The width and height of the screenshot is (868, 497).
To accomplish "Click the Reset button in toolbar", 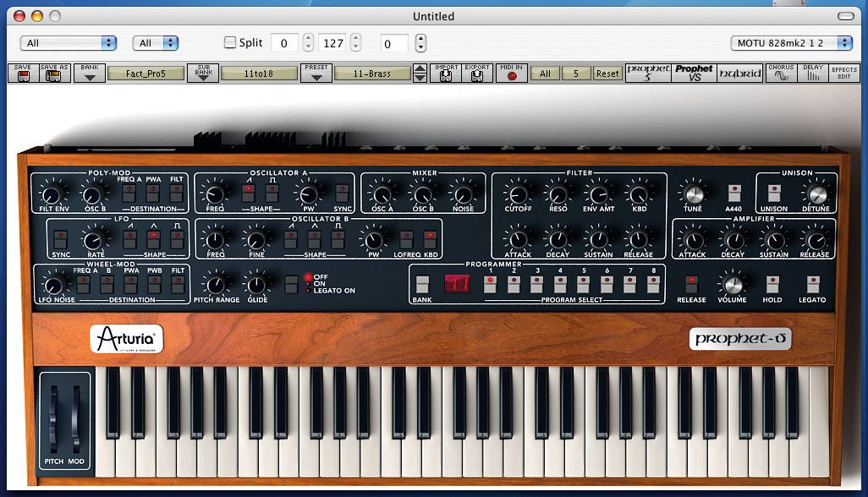I will [x=607, y=73].
